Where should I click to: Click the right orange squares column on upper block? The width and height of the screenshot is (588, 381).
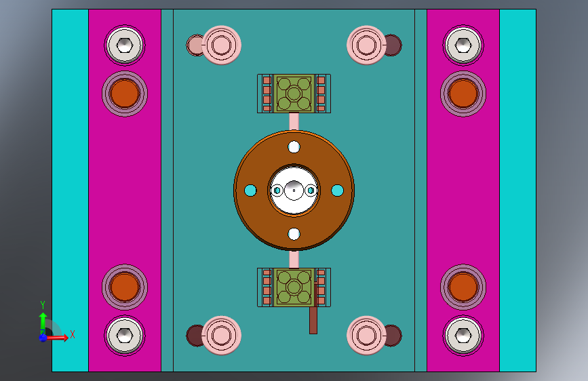(321, 94)
